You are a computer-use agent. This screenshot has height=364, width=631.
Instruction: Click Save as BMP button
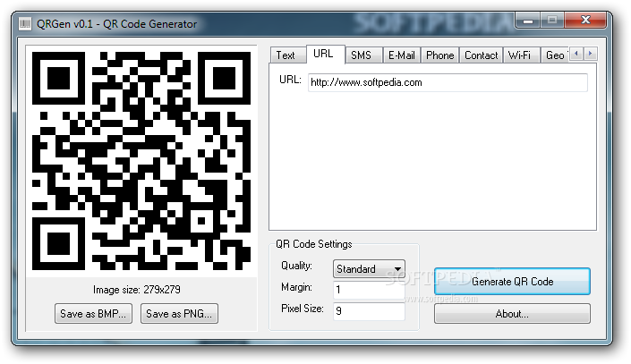click(93, 314)
